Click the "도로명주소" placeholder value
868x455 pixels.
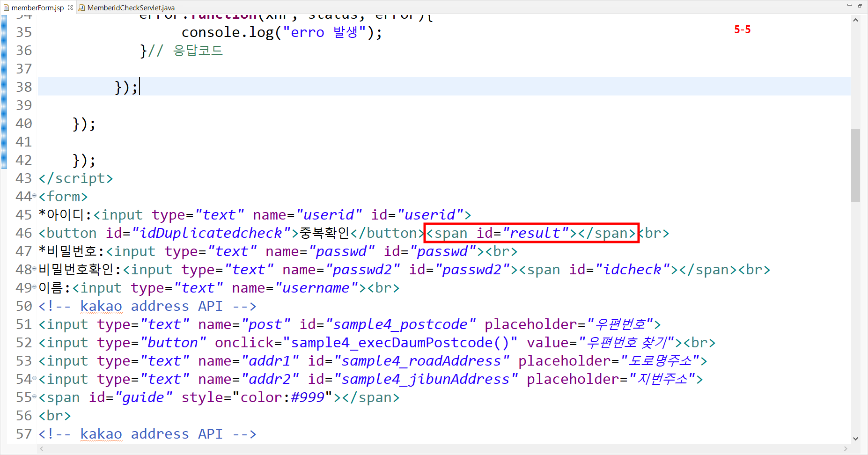[x=661, y=361]
